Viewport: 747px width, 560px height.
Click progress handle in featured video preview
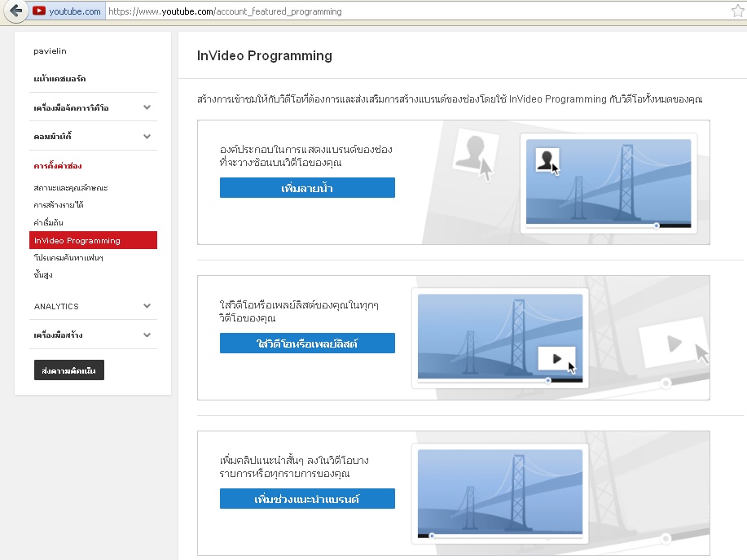pyautogui.click(x=548, y=380)
